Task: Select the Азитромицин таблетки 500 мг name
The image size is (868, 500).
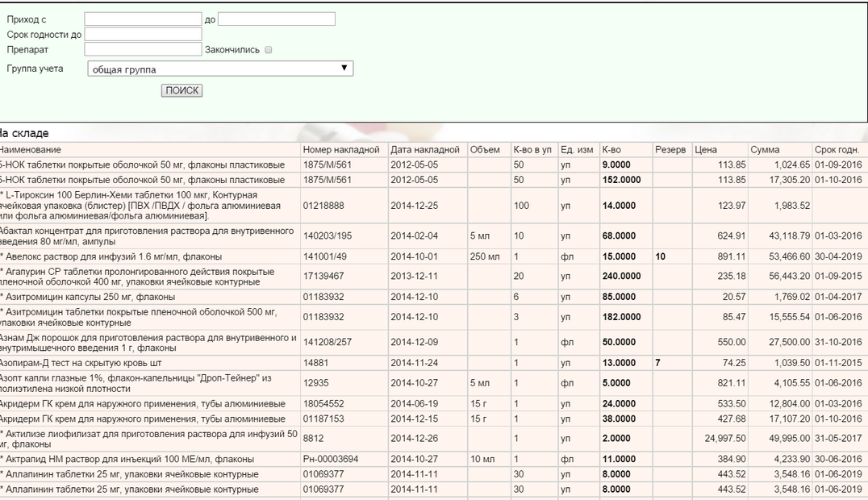Action: [139, 317]
